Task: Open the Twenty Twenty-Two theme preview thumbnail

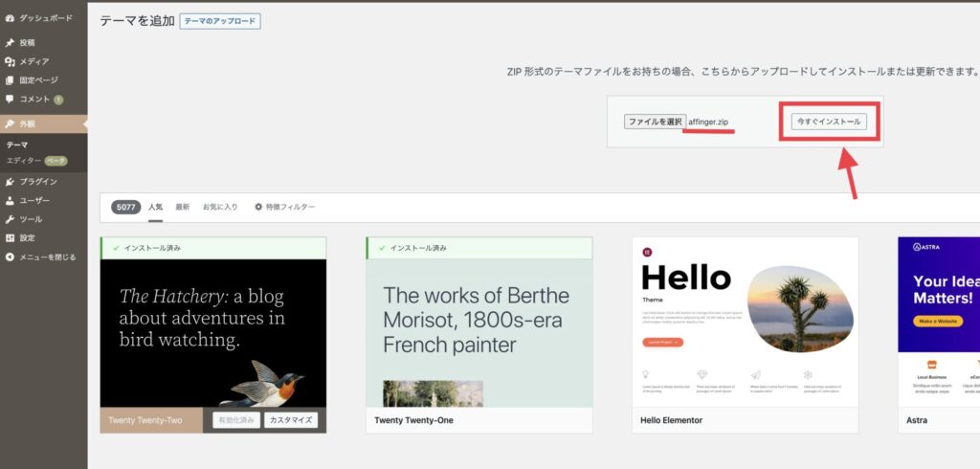Action: pyautogui.click(x=213, y=333)
